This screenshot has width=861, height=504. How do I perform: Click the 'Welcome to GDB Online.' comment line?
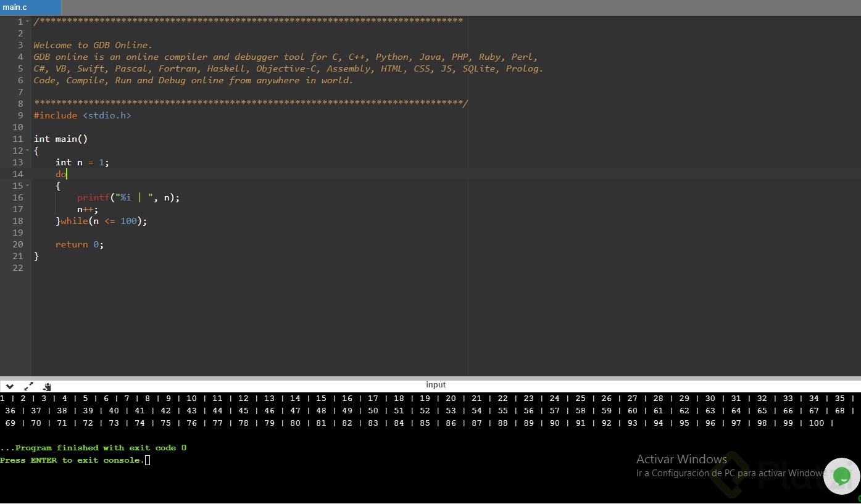(93, 45)
